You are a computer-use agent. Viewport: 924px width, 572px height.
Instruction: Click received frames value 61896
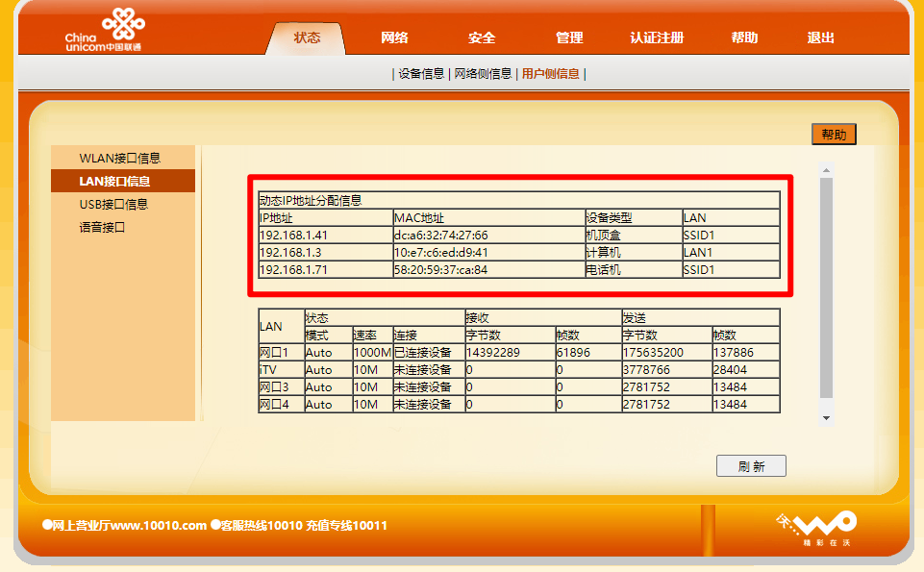(573, 352)
